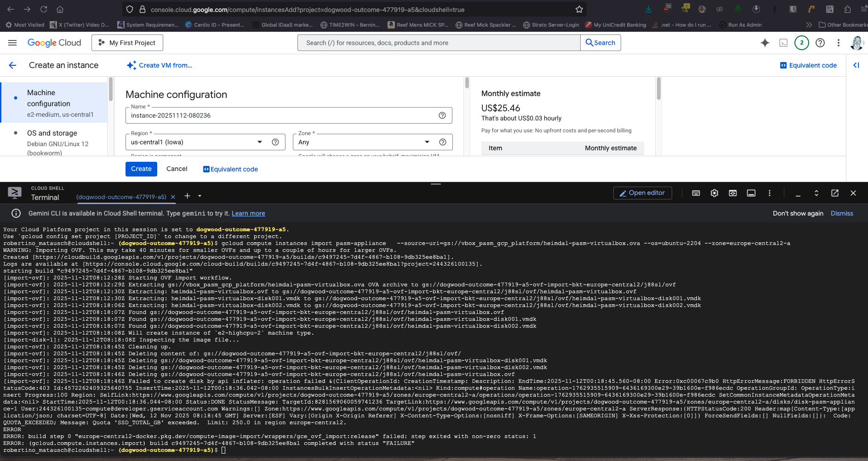
Task: Open Equivalent code in page header
Action: (808, 65)
